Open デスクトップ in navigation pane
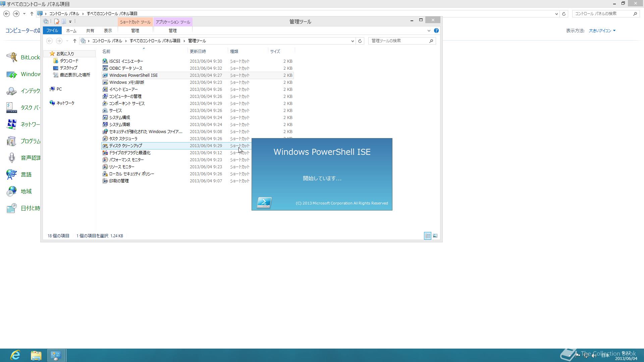Viewport: 644px width, 362px height. pos(68,68)
